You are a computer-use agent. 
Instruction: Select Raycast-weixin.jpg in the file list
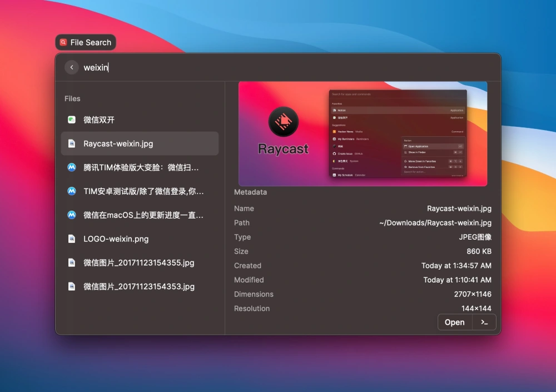pyautogui.click(x=140, y=143)
